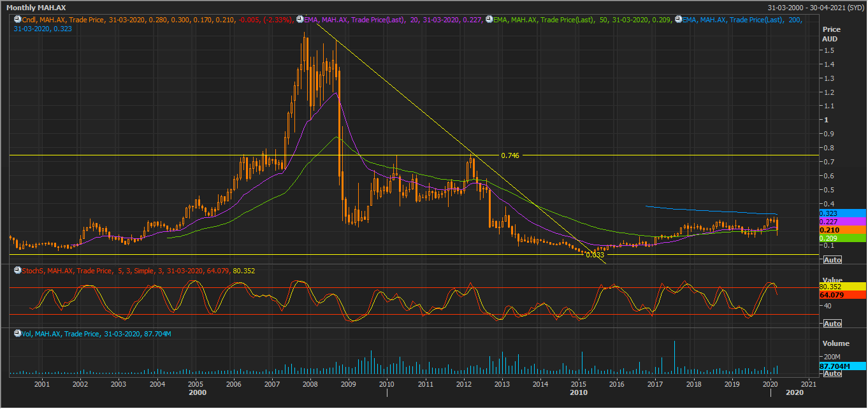Click the clock icon beside the blue EMA 200 legend
This screenshot has width=868, height=409.
[678, 20]
